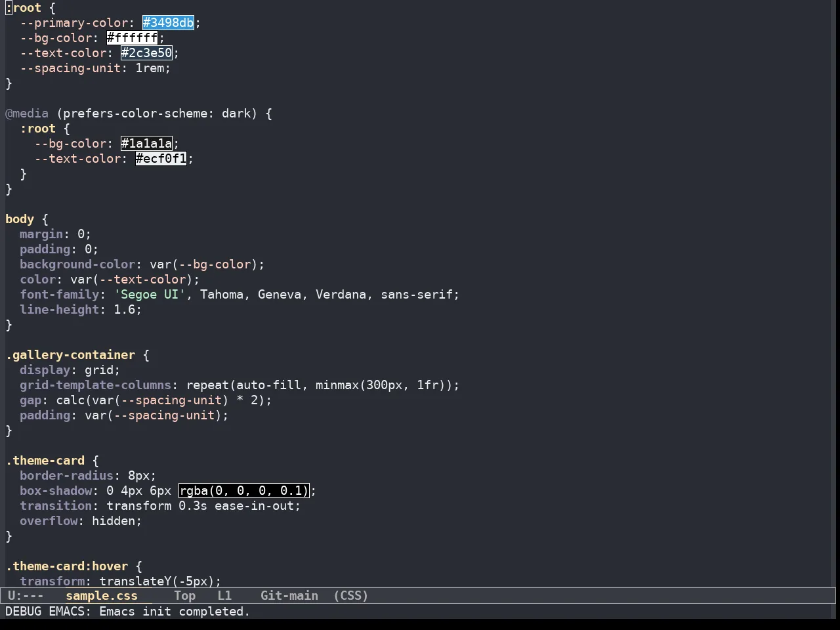The width and height of the screenshot is (840, 630).
Task: Click the --text-color variable in the dark media block
Action: coord(77,159)
